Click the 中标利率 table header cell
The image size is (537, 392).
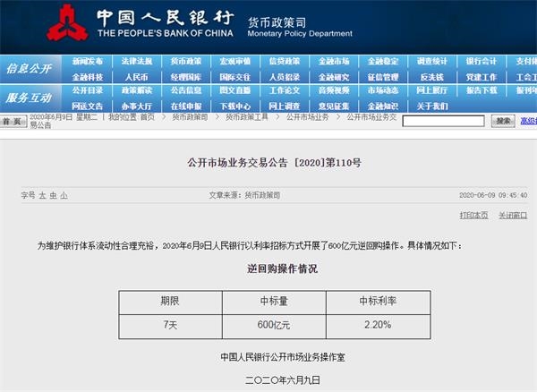tap(379, 303)
